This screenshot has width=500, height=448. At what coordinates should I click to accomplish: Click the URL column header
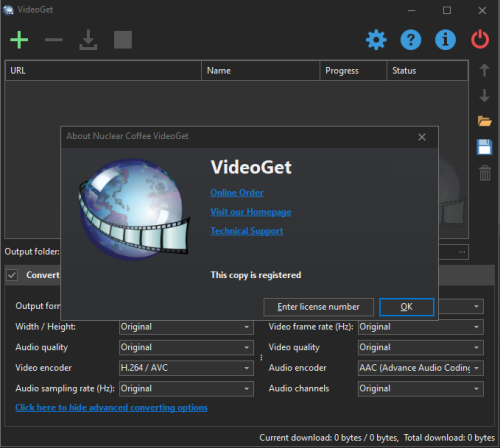click(103, 71)
